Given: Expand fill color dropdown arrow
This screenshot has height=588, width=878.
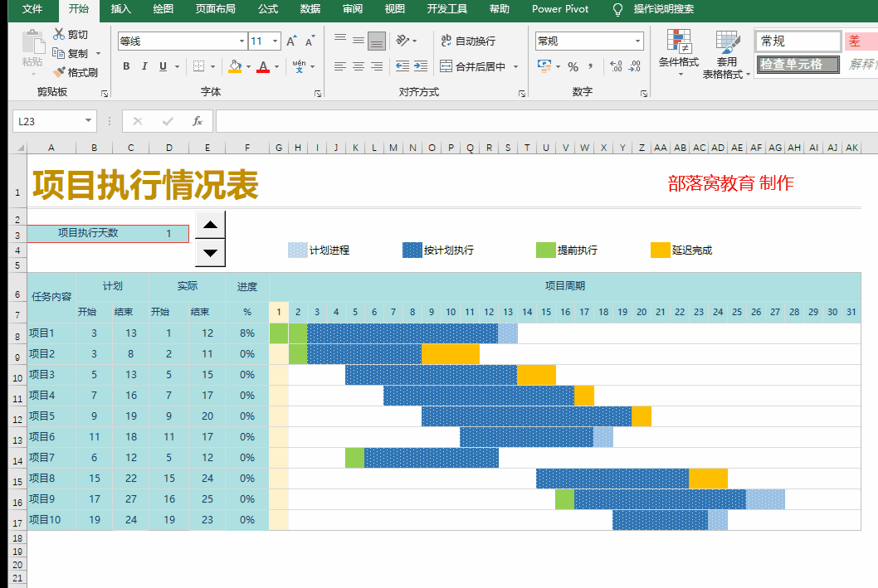Looking at the screenshot, I should (249, 66).
